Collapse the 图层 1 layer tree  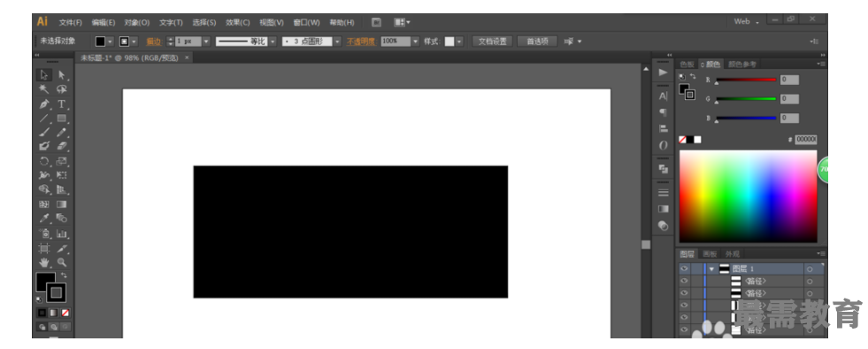point(712,269)
